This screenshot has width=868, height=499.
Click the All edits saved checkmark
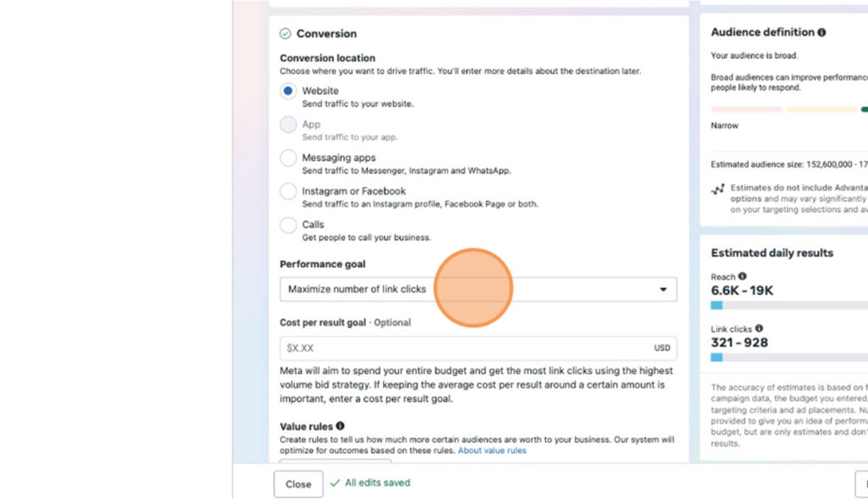pyautogui.click(x=336, y=483)
